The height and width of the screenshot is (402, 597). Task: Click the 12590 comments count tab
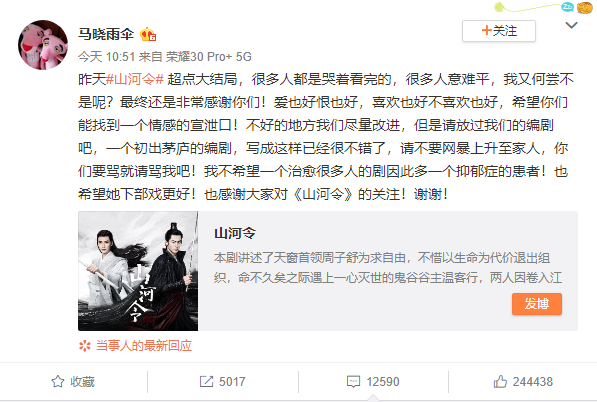pyautogui.click(x=373, y=381)
